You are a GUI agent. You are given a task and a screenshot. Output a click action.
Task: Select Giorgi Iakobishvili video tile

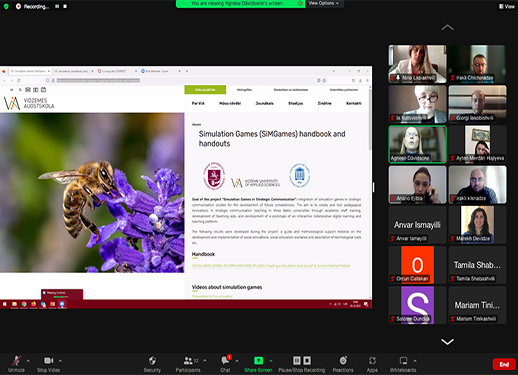pyautogui.click(x=477, y=104)
